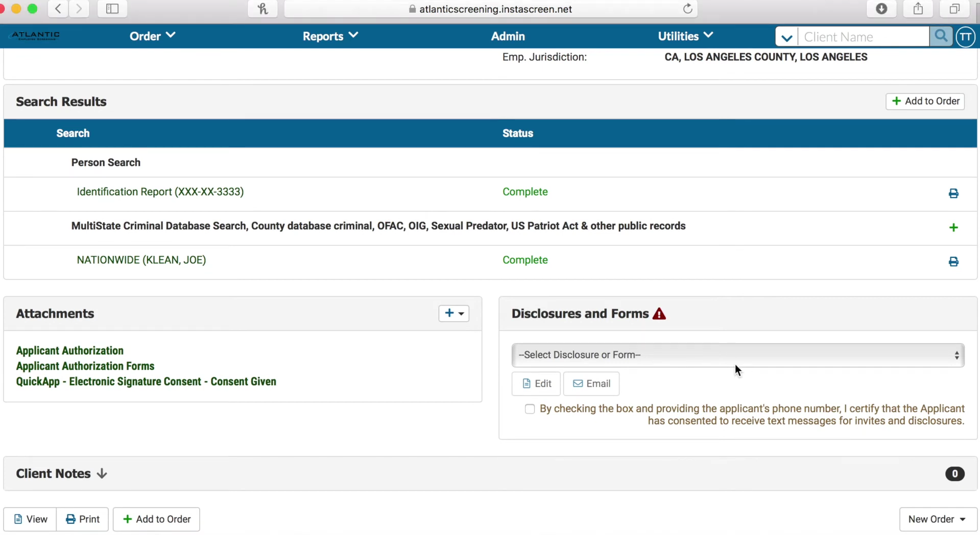
Task: Open the Utilities menu
Action: [x=685, y=36]
